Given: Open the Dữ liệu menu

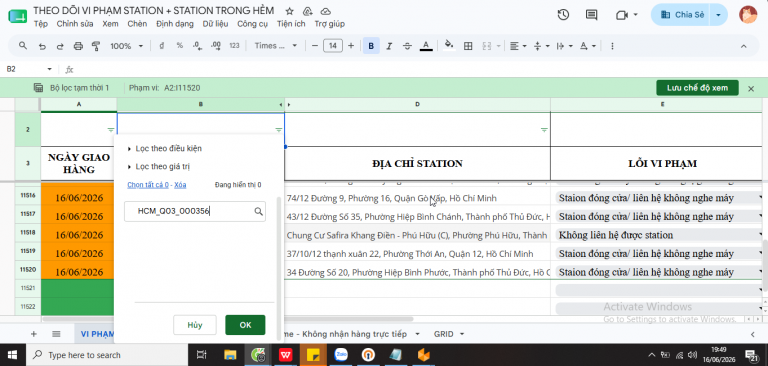Looking at the screenshot, I should point(215,24).
